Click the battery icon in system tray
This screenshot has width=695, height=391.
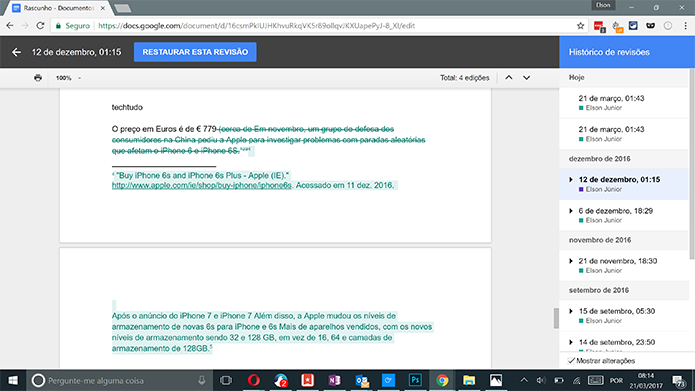(x=559, y=380)
